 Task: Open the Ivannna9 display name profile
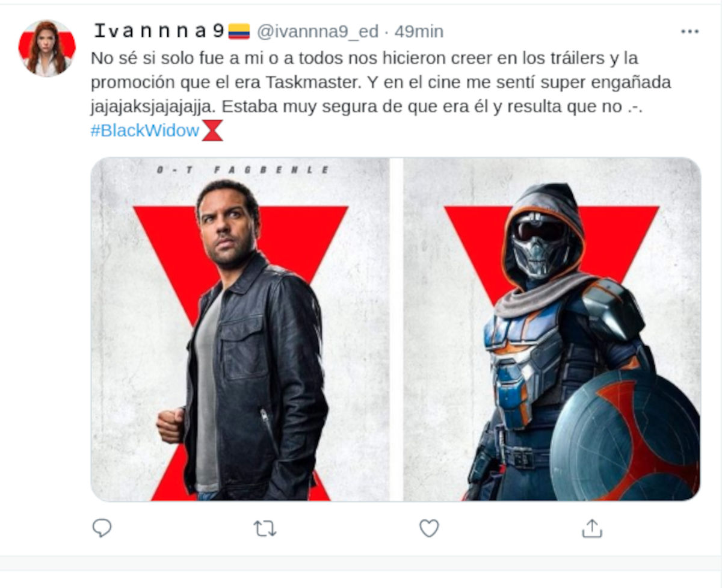coord(159,31)
